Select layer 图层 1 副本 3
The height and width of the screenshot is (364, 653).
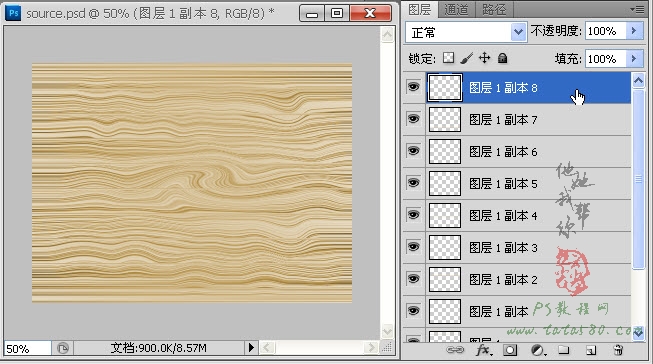tap(528, 247)
